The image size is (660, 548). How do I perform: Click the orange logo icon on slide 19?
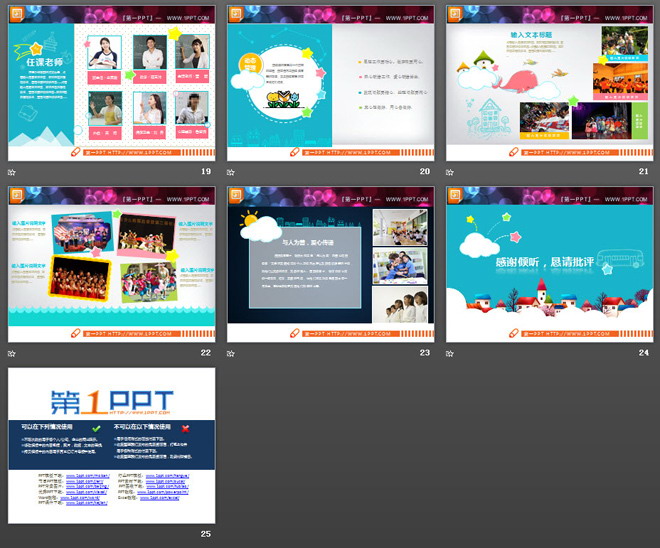click(17, 14)
